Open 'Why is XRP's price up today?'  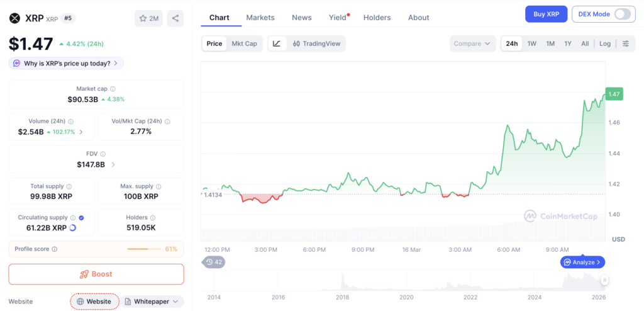(x=66, y=64)
